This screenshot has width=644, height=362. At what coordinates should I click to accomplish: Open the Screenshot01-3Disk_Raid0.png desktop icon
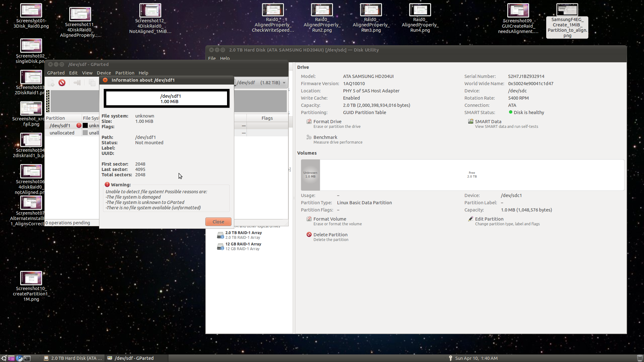pos(31,16)
